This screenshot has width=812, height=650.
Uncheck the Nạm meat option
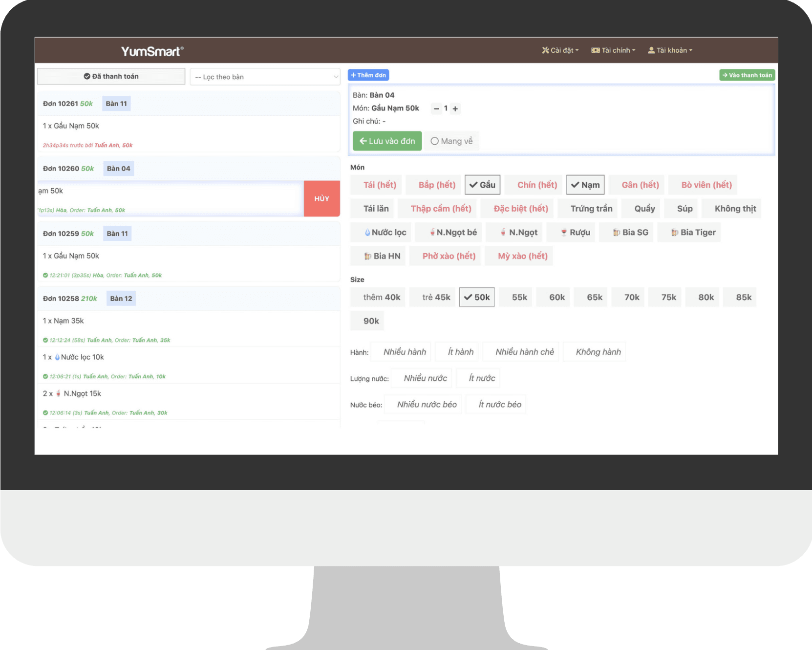(585, 185)
